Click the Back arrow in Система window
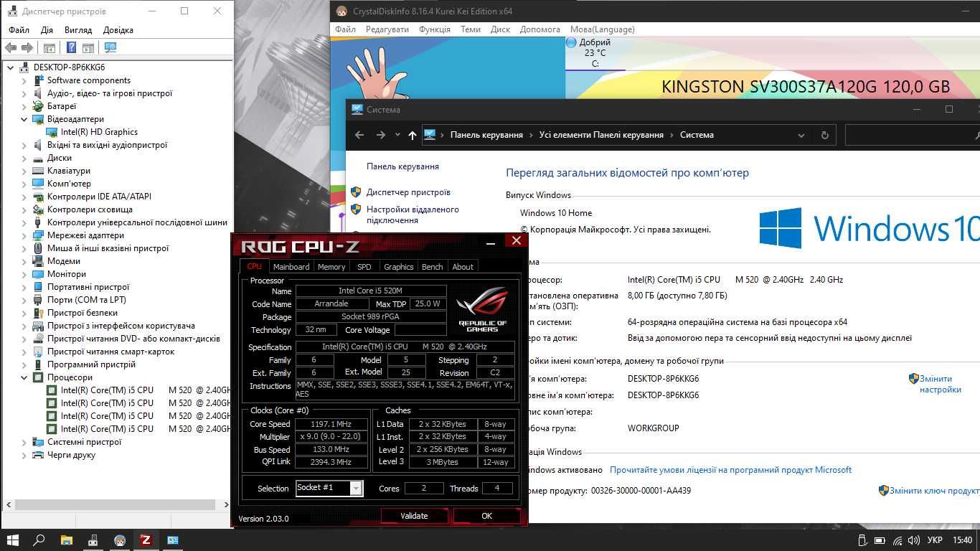Image resolution: width=980 pixels, height=551 pixels. (x=359, y=135)
